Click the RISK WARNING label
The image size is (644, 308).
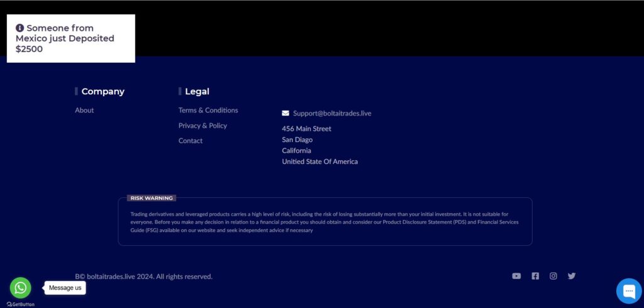point(152,198)
